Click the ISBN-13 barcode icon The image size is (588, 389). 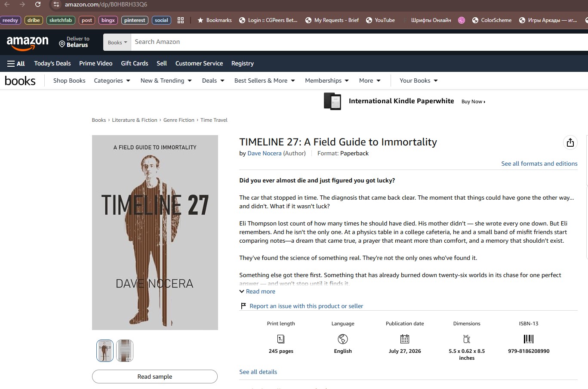point(529,339)
